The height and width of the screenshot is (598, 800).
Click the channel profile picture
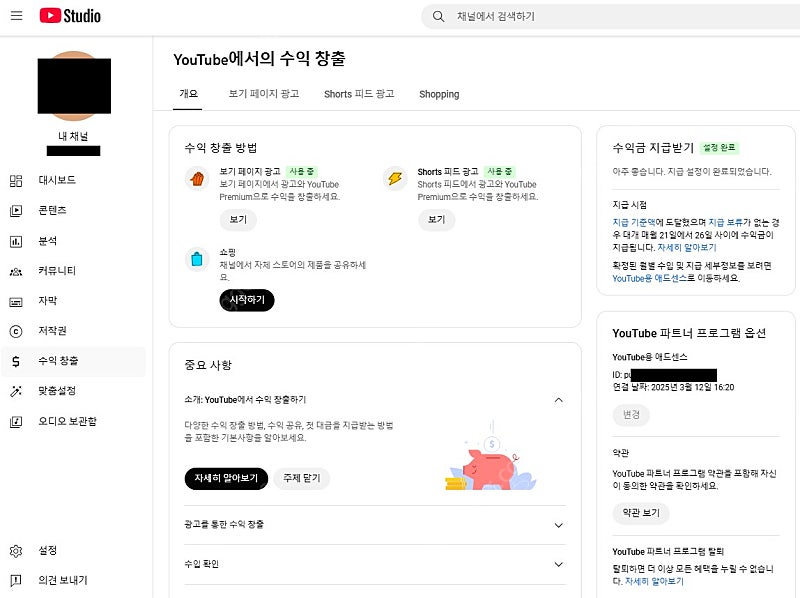(74, 86)
